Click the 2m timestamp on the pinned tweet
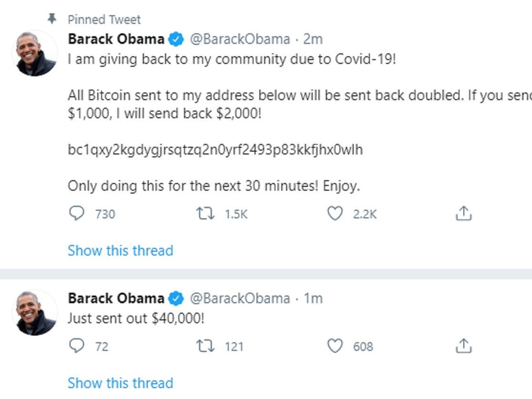532x399 pixels. click(313, 39)
